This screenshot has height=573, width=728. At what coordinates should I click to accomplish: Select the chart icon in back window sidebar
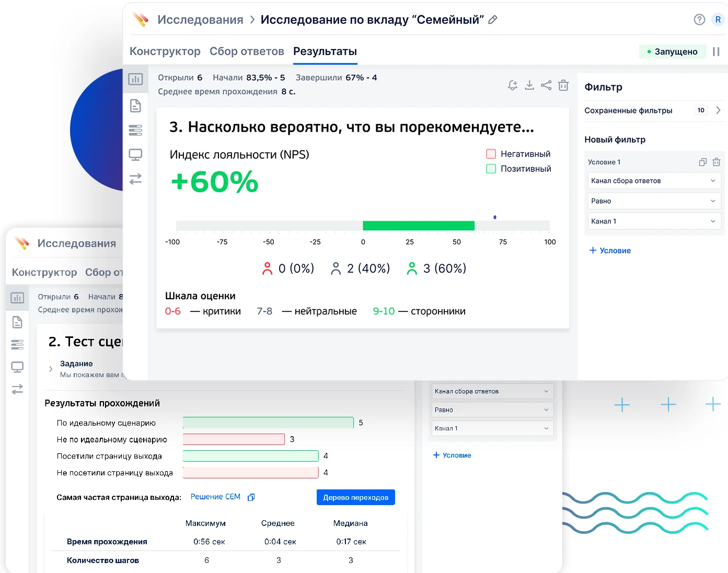pos(17,298)
